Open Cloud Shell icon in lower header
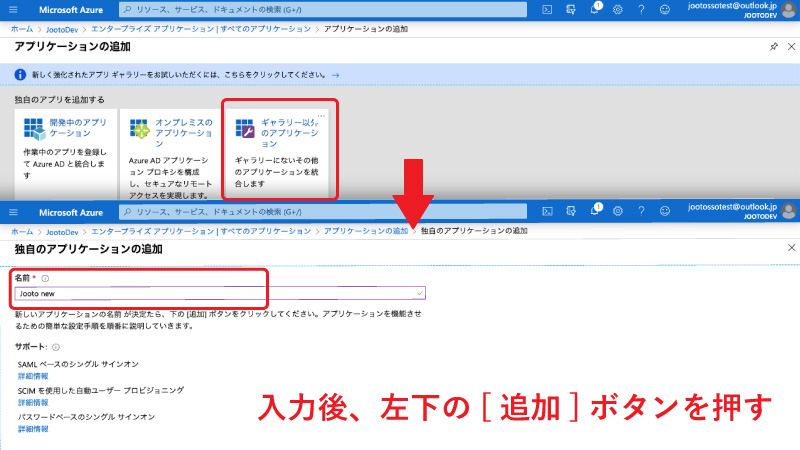800x450 pixels. tap(547, 211)
